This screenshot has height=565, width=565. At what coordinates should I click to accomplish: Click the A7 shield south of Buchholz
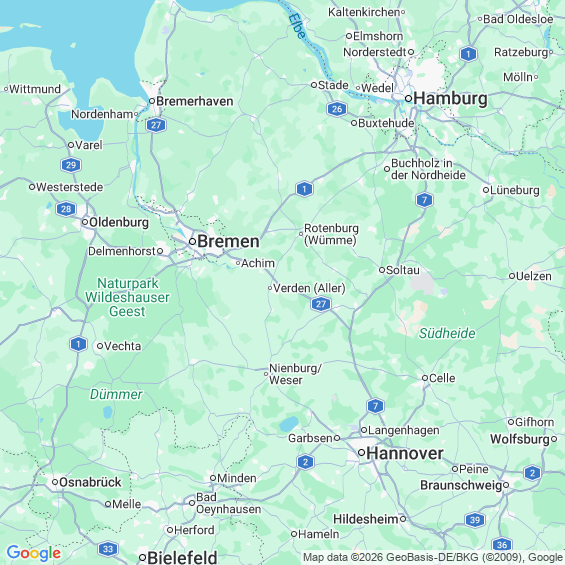[x=424, y=200]
